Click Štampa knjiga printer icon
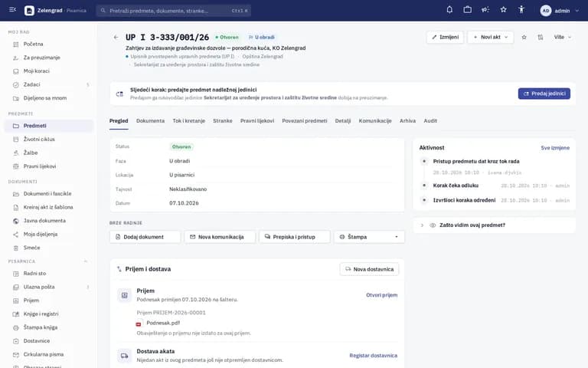 point(16,328)
